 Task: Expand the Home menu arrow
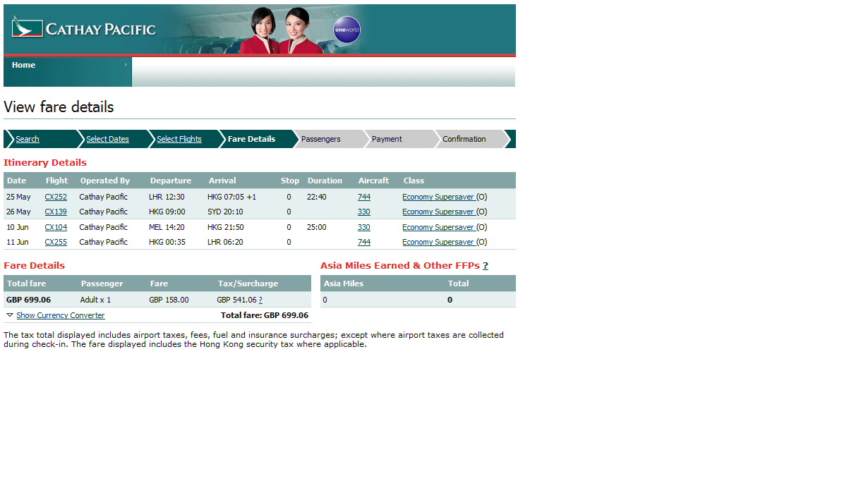[x=126, y=64]
